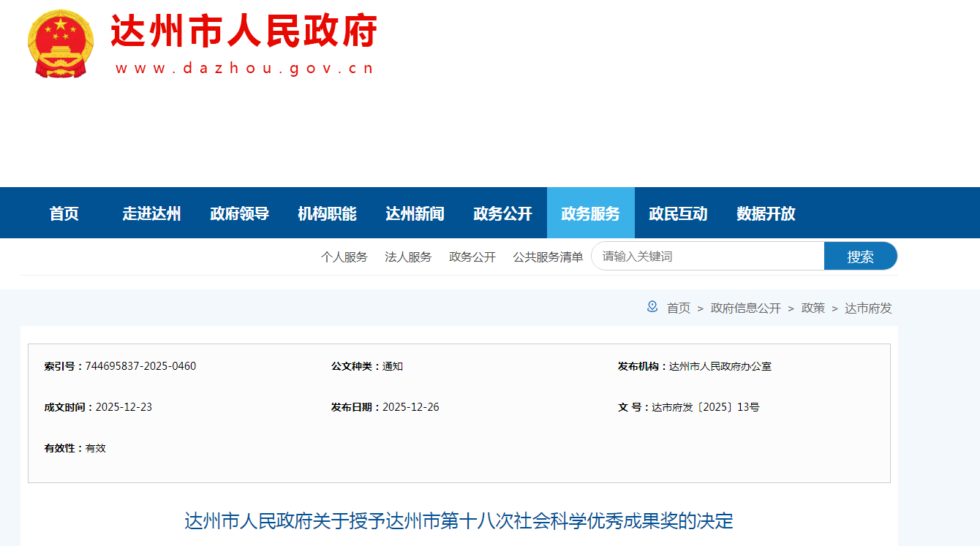Click the 公共服务清单 sub-link
The image size is (980, 546).
[x=548, y=257]
